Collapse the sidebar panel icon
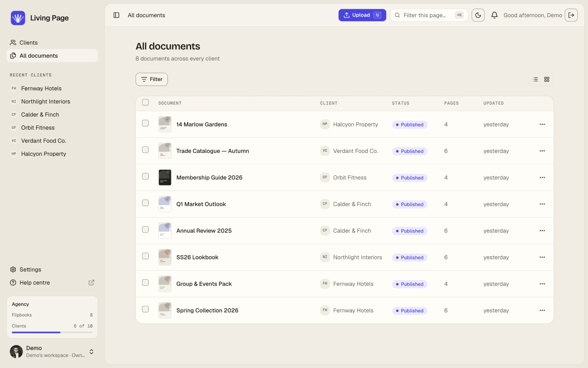The width and height of the screenshot is (588, 368). [x=116, y=15]
